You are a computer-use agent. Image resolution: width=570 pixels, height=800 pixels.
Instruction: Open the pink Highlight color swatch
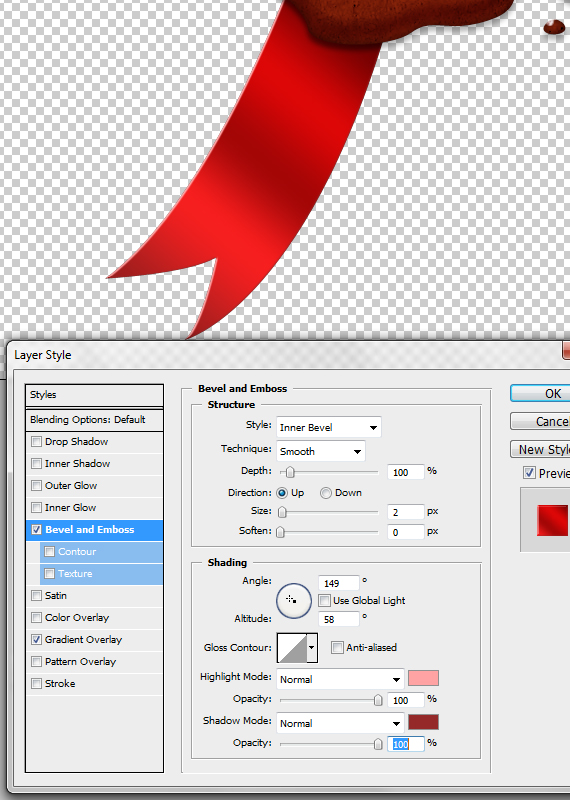pos(423,678)
